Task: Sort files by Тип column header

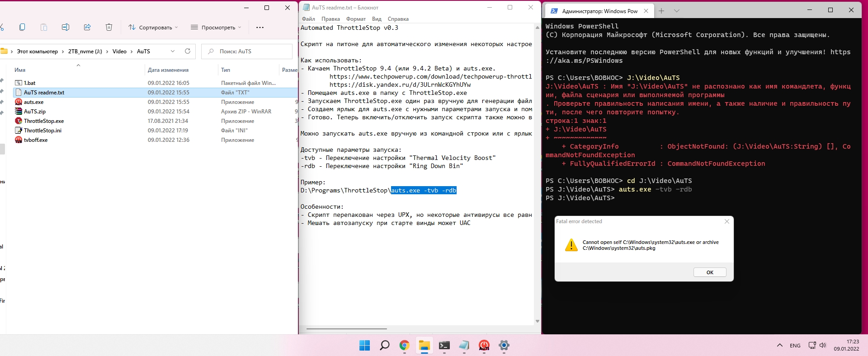Action: tap(226, 70)
